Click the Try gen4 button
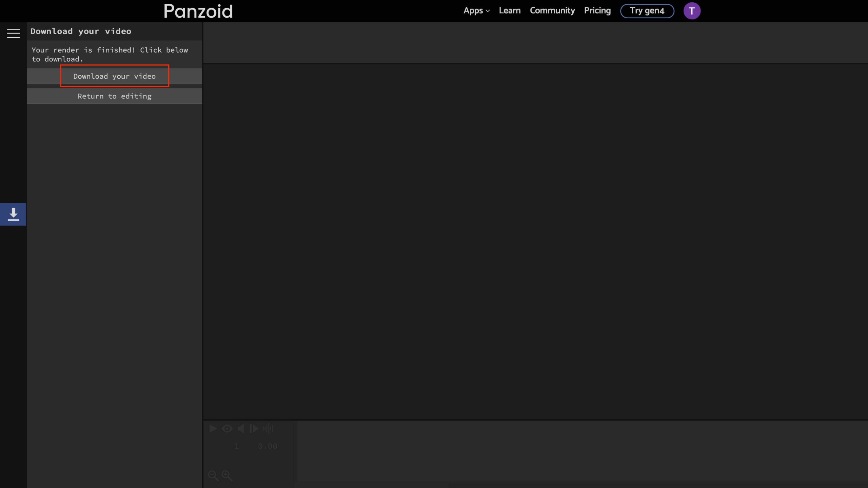 click(647, 11)
